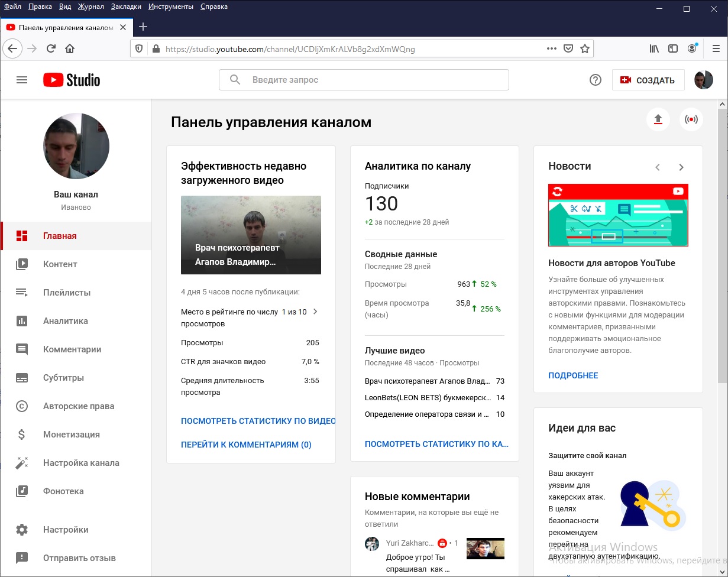Viewport: 728px width, 577px height.
Task: Open LeonBets(LEON BETS) video row
Action: pos(435,398)
